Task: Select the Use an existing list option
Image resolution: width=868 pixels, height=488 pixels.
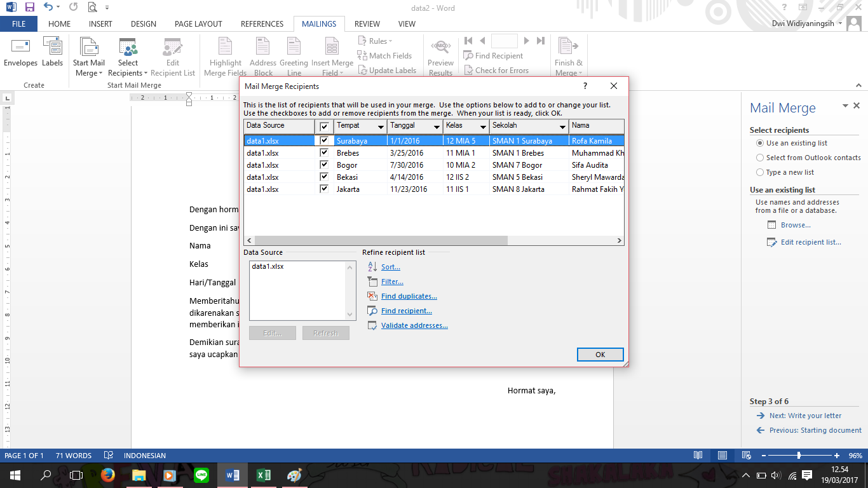Action: coord(760,143)
